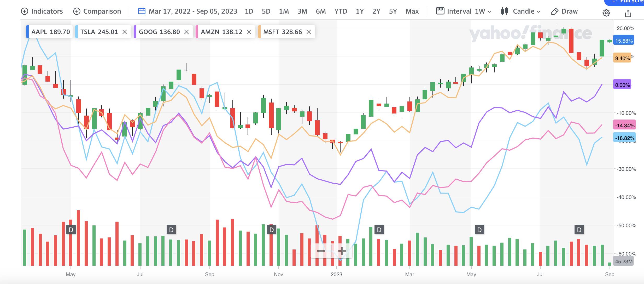
Task: Select the 1D time range
Action: point(249,11)
